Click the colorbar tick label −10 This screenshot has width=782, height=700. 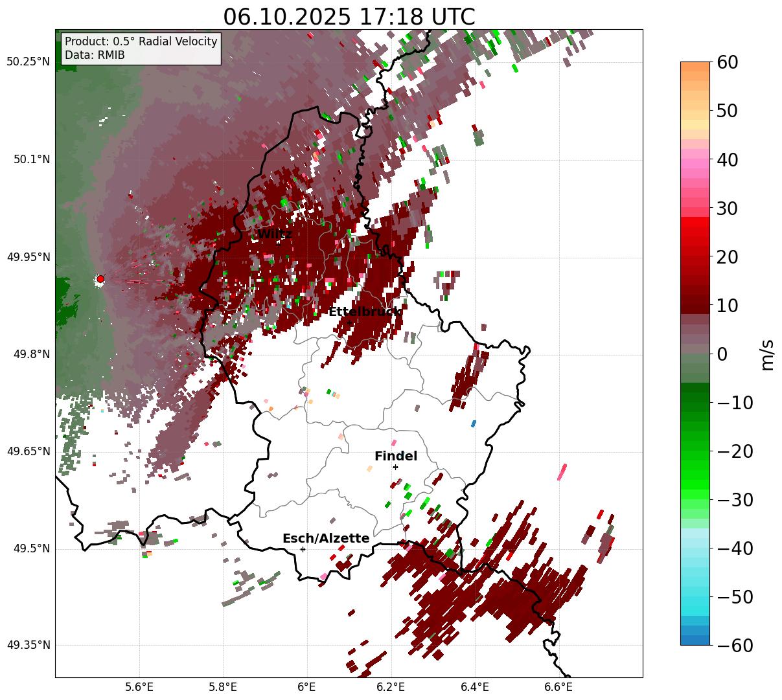coord(735,402)
